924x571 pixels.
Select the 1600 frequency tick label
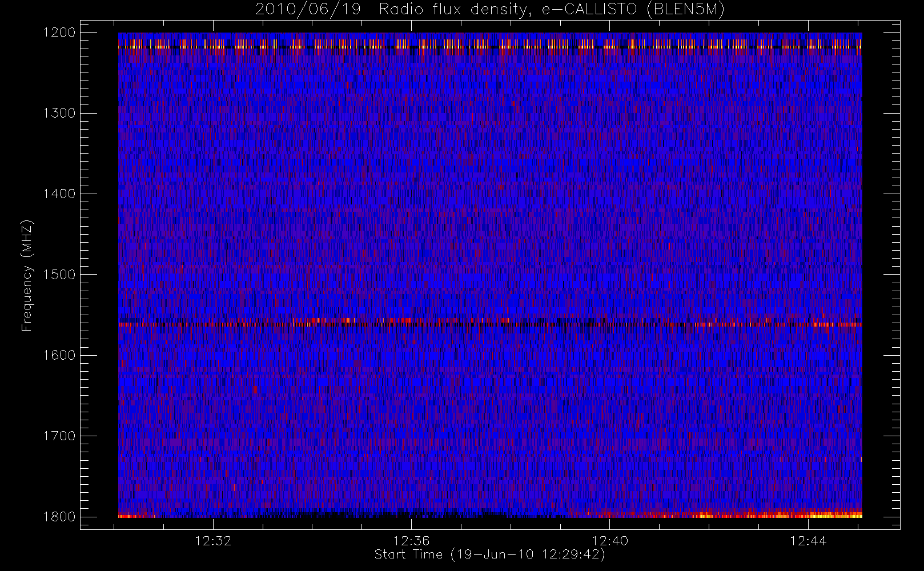click(59, 355)
